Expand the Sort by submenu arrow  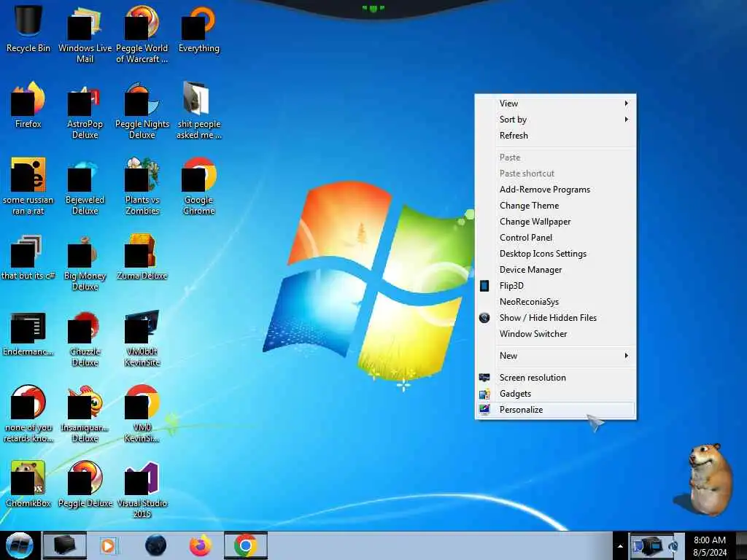point(626,120)
